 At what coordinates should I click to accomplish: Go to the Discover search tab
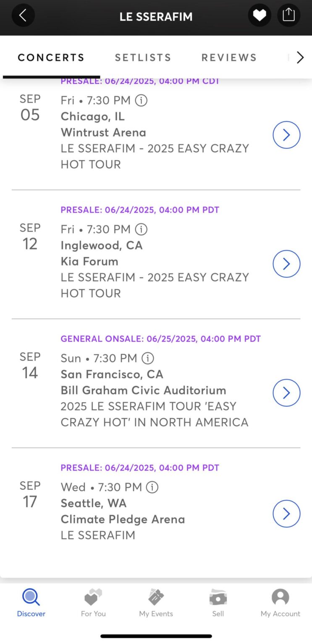point(31,602)
